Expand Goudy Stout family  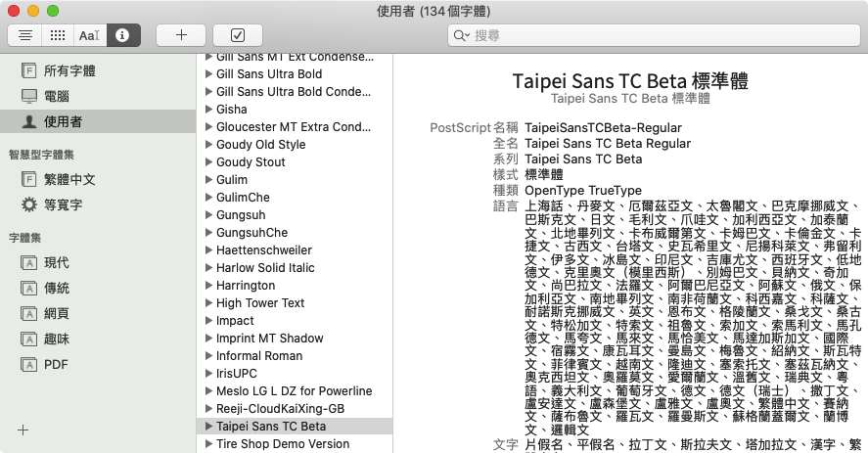click(208, 162)
